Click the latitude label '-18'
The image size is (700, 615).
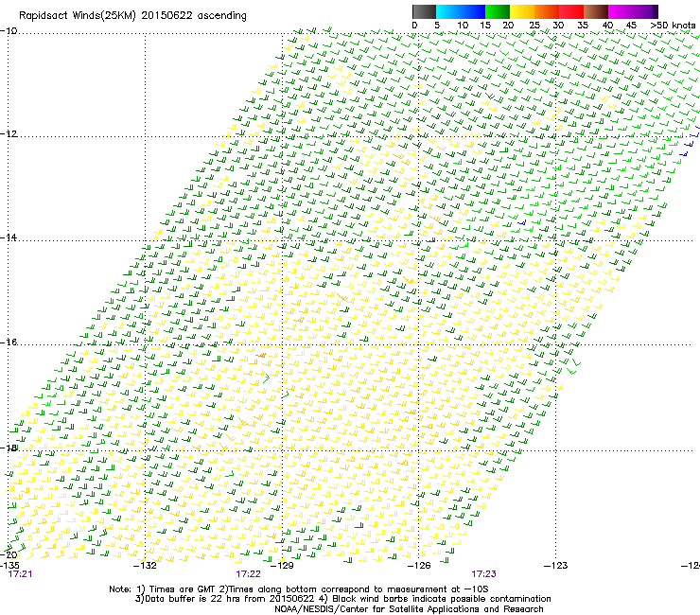(9, 448)
